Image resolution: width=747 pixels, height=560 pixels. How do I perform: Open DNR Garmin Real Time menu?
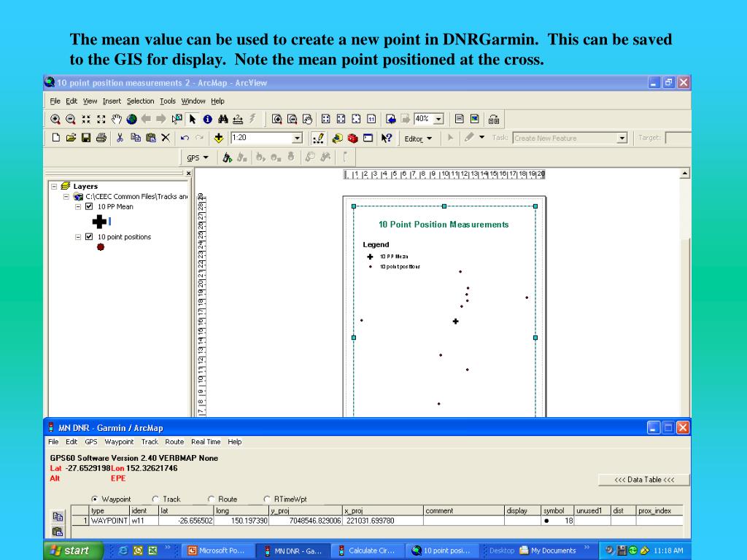pos(206,442)
